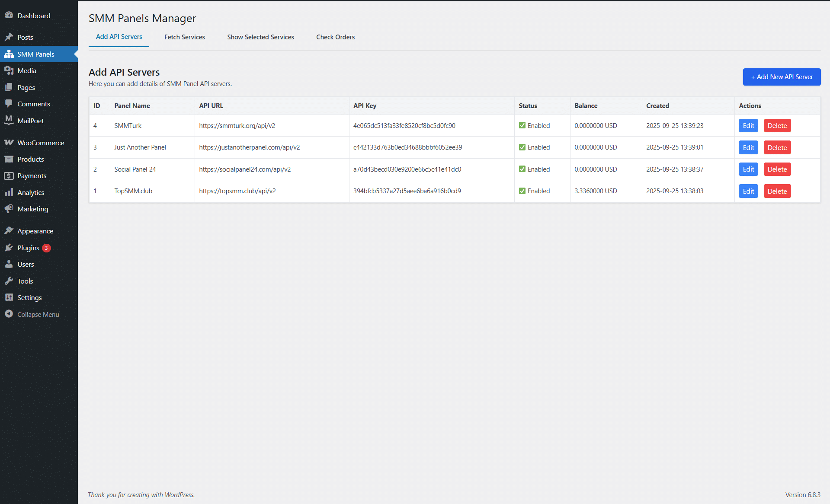This screenshot has width=830, height=504.
Task: Click the WooCommerce logo icon
Action: pyautogui.click(x=9, y=142)
